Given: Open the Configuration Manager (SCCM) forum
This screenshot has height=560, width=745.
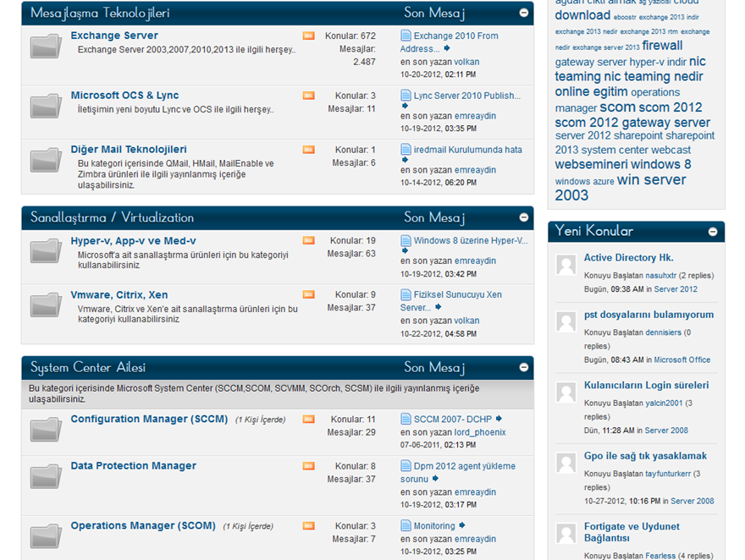Looking at the screenshot, I should click(x=149, y=419).
